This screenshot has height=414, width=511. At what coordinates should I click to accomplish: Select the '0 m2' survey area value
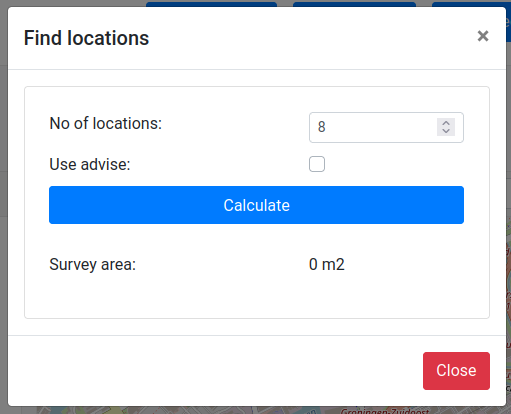pyautogui.click(x=327, y=264)
